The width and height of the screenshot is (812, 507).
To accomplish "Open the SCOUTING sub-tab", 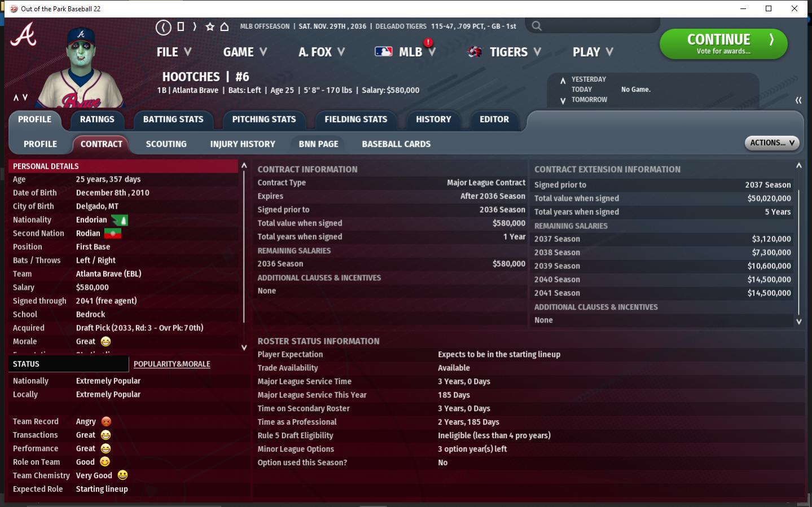I will (x=166, y=144).
